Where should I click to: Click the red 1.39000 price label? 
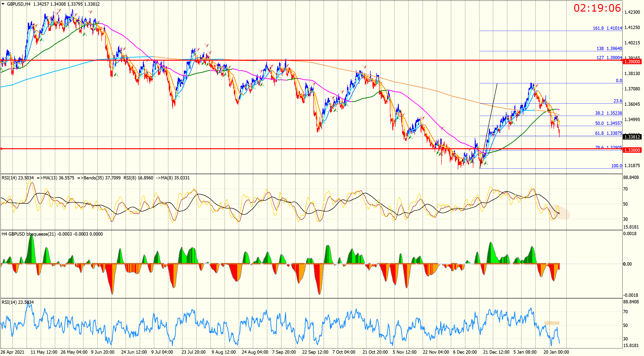tap(632, 62)
